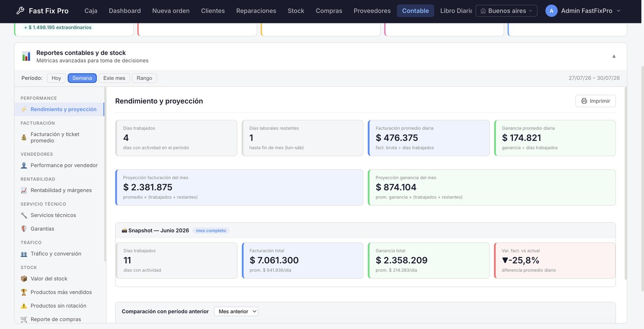
Task: Click the mes completo badge
Action: [x=211, y=231]
